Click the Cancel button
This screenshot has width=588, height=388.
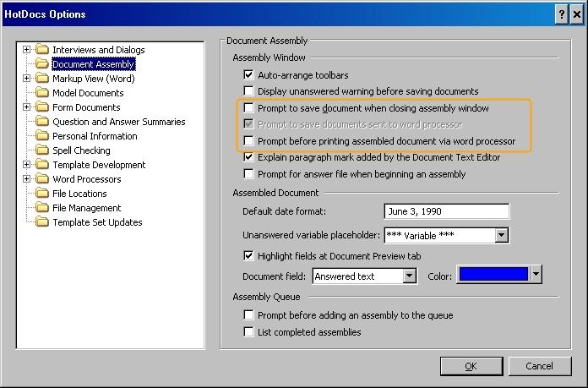pos(539,366)
